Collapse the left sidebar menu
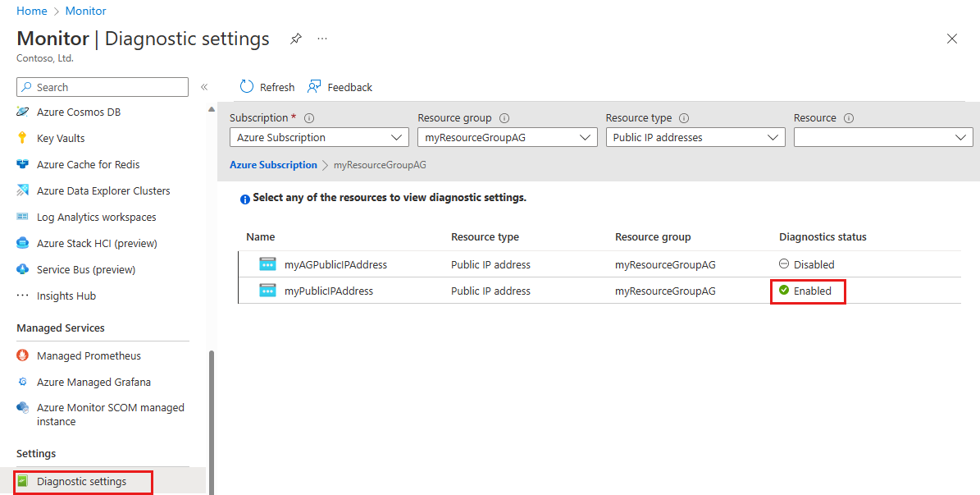Viewport: 980px width, 495px height. click(204, 87)
